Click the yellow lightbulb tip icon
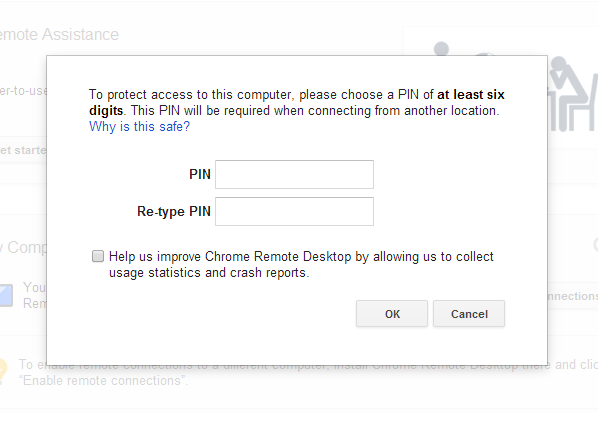The image size is (598, 433). (x=3, y=370)
